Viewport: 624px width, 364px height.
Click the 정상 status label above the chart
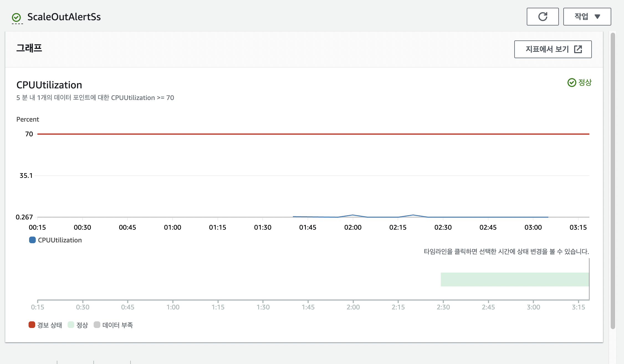coord(580,82)
